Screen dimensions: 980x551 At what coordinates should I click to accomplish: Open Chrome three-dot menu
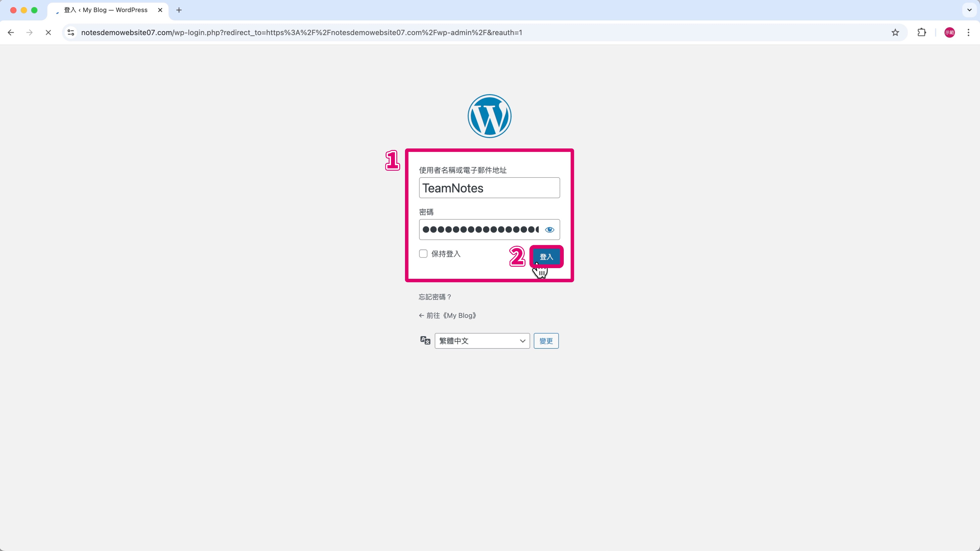pos(968,33)
